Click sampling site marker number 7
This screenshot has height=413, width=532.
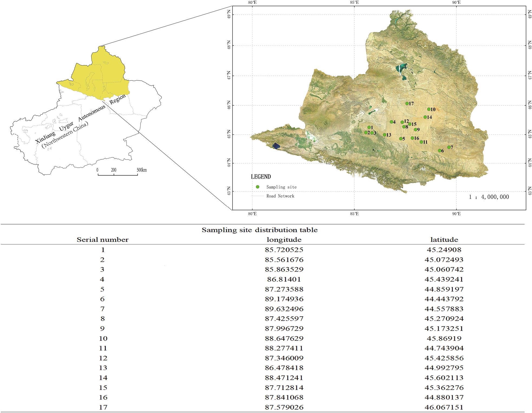click(x=449, y=147)
